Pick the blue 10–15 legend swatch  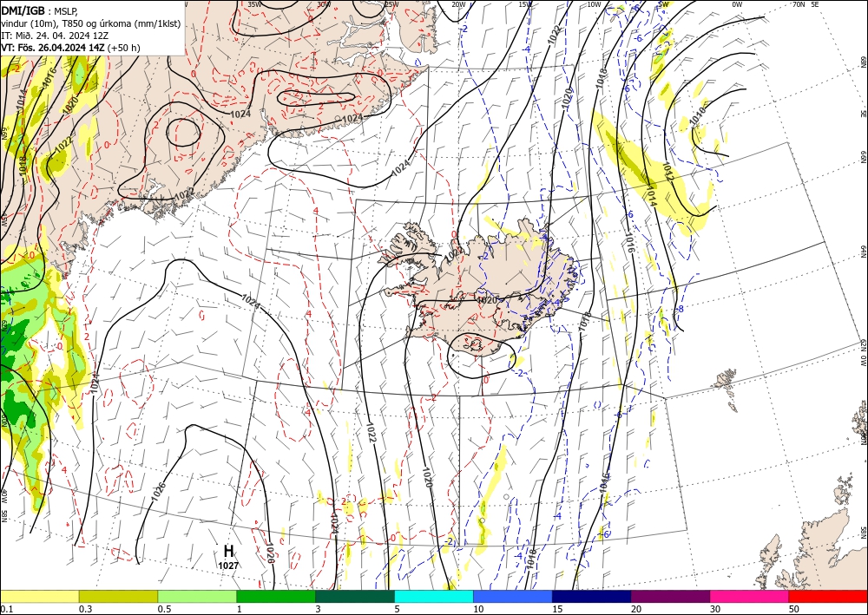[513, 596]
